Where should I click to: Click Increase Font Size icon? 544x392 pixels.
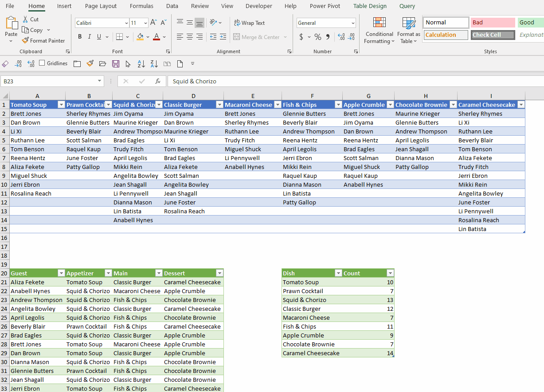coord(153,23)
